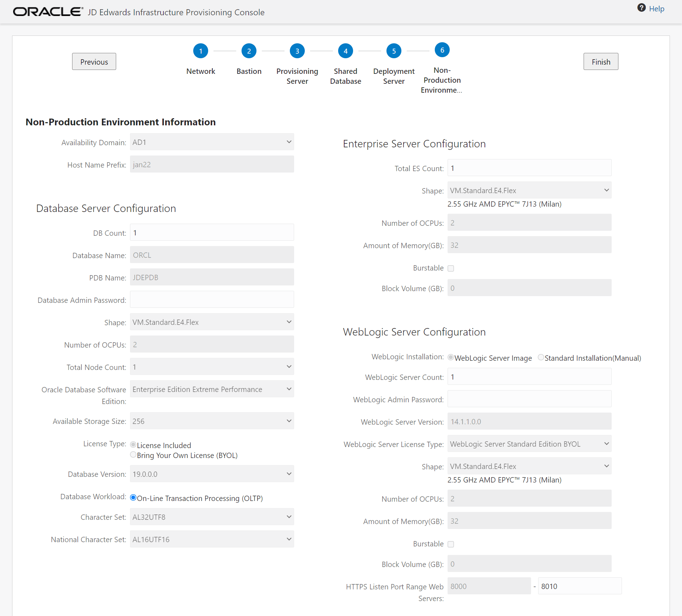This screenshot has height=616, width=682.
Task: Click step 6 Non-Production Environment circle
Action: (x=442, y=50)
